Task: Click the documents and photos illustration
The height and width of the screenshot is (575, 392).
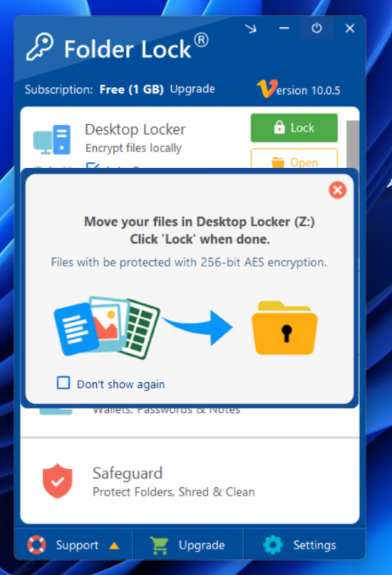Action: click(107, 328)
